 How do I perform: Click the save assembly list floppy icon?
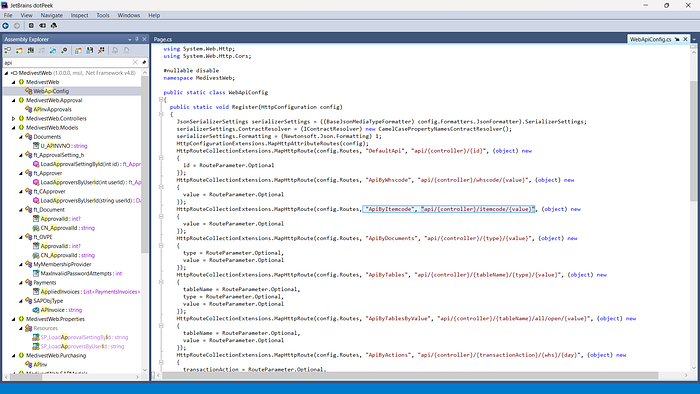pyautogui.click(x=90, y=50)
